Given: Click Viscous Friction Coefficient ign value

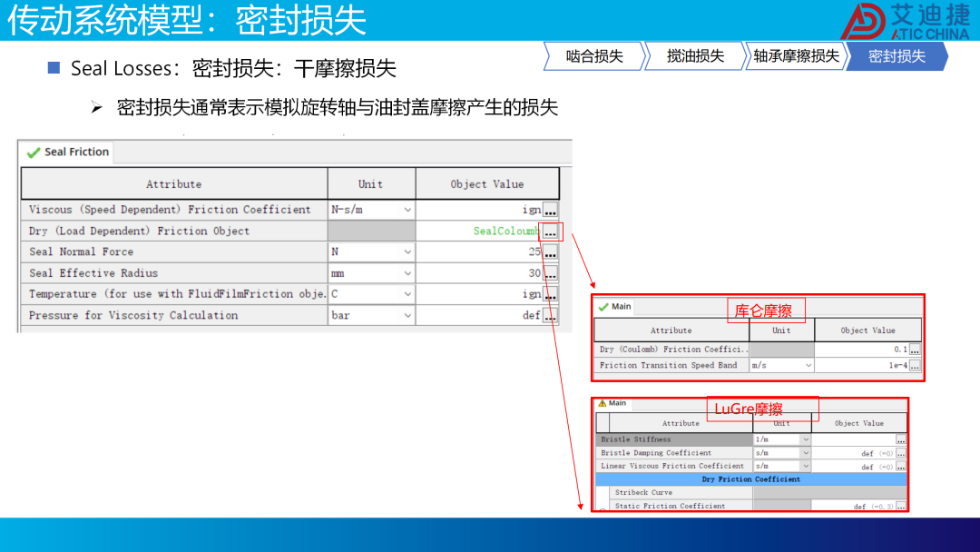Looking at the screenshot, I should pyautogui.click(x=532, y=210).
